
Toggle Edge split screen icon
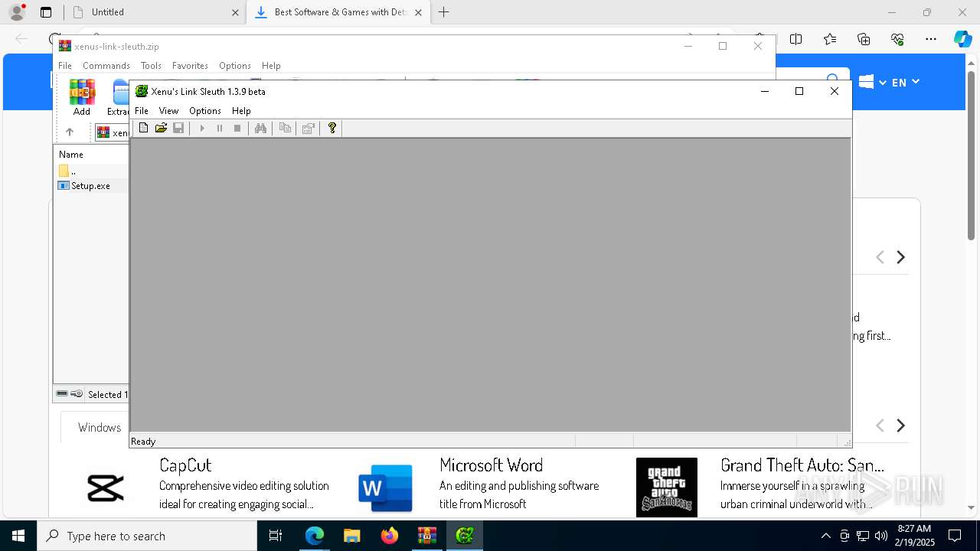(x=796, y=39)
